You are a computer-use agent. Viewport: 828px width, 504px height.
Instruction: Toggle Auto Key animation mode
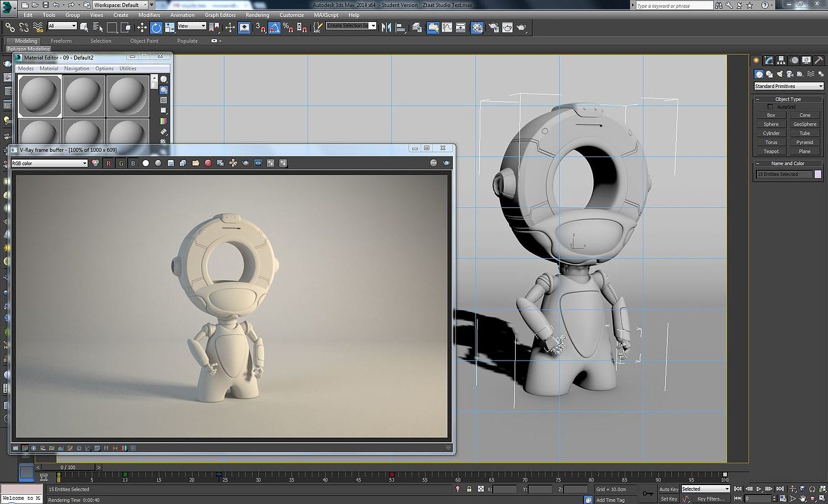[x=668, y=489]
